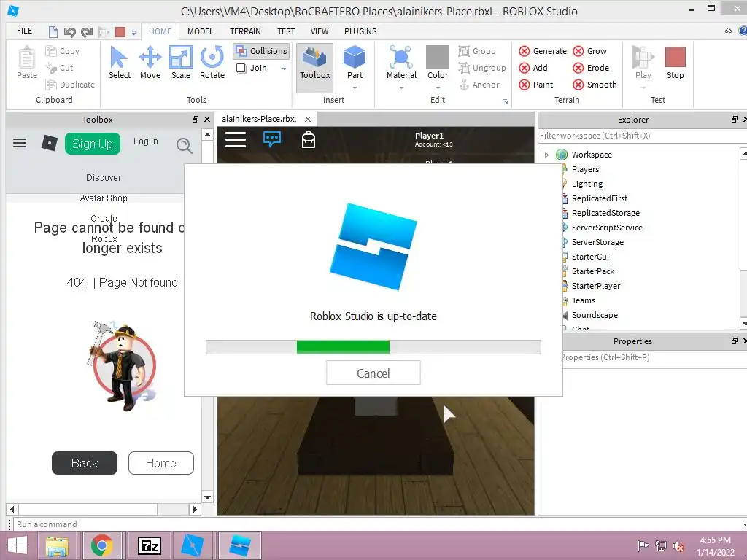Click Duplicate in the Clipboard group
Viewport: 747px width, 560px height.
pyautogui.click(x=71, y=85)
